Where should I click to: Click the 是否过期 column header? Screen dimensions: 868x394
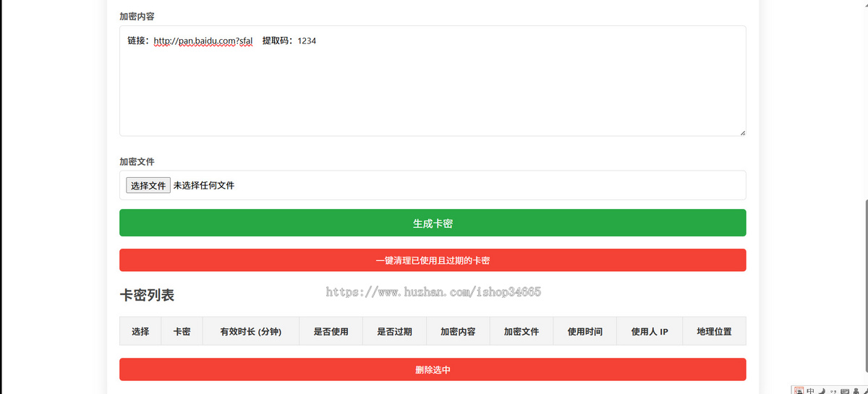pyautogui.click(x=395, y=332)
